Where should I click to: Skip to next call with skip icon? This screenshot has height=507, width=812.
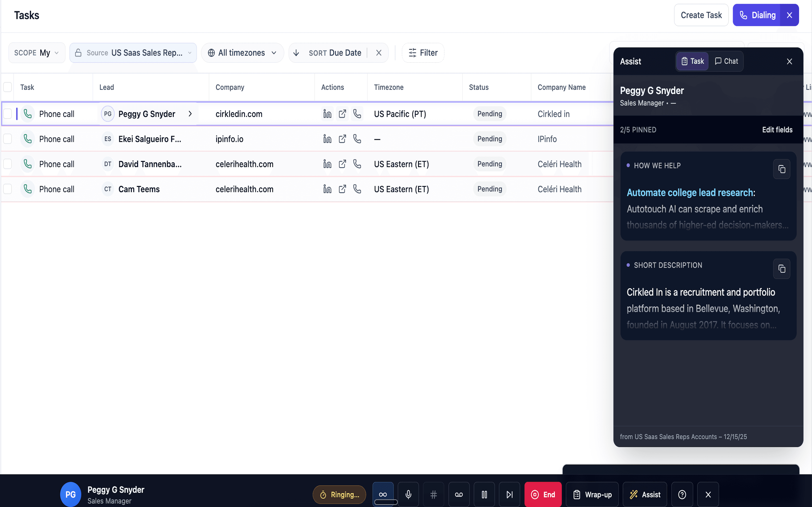click(x=509, y=494)
